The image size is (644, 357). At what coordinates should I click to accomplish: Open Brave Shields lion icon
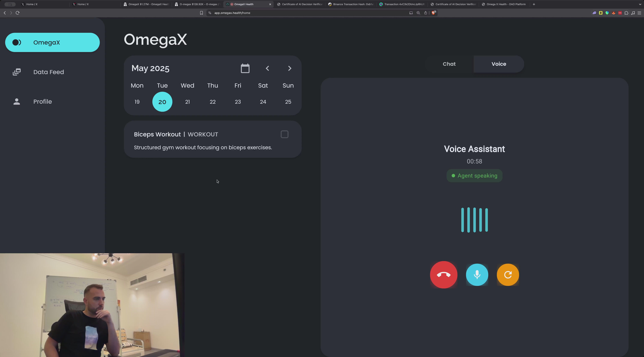click(x=434, y=13)
